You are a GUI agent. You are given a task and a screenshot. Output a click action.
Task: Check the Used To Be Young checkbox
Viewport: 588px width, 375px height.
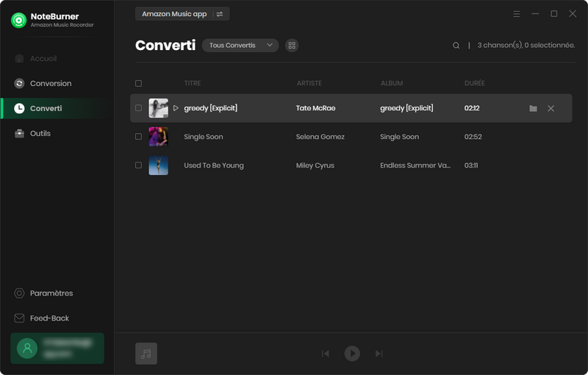point(138,165)
